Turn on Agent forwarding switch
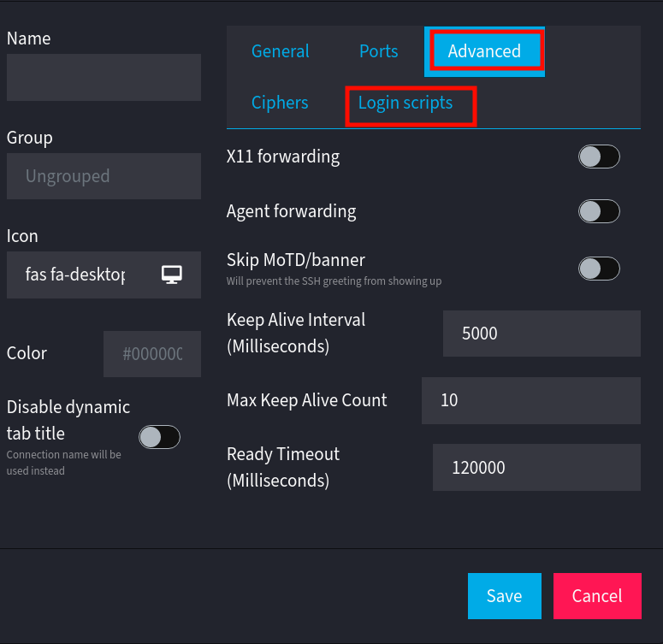This screenshot has width=663, height=644. point(598,211)
